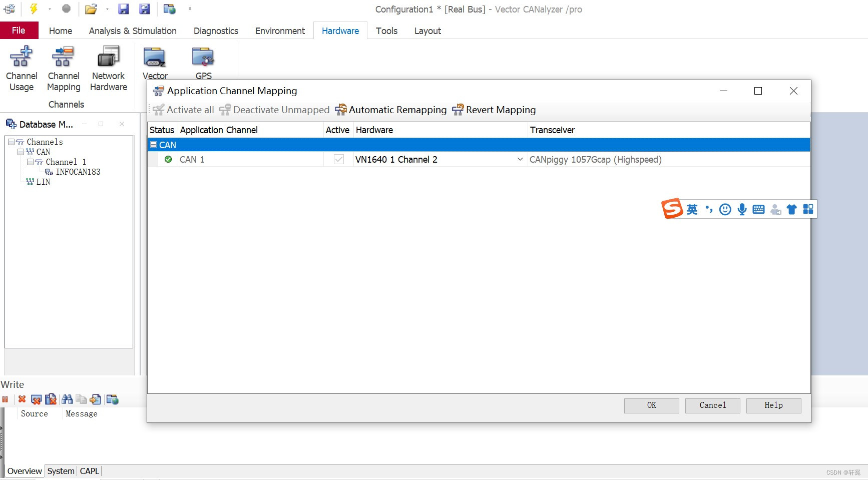Viewport: 868px width, 480px height.
Task: Collapse the CAN group row in mapping table
Action: pyautogui.click(x=154, y=145)
